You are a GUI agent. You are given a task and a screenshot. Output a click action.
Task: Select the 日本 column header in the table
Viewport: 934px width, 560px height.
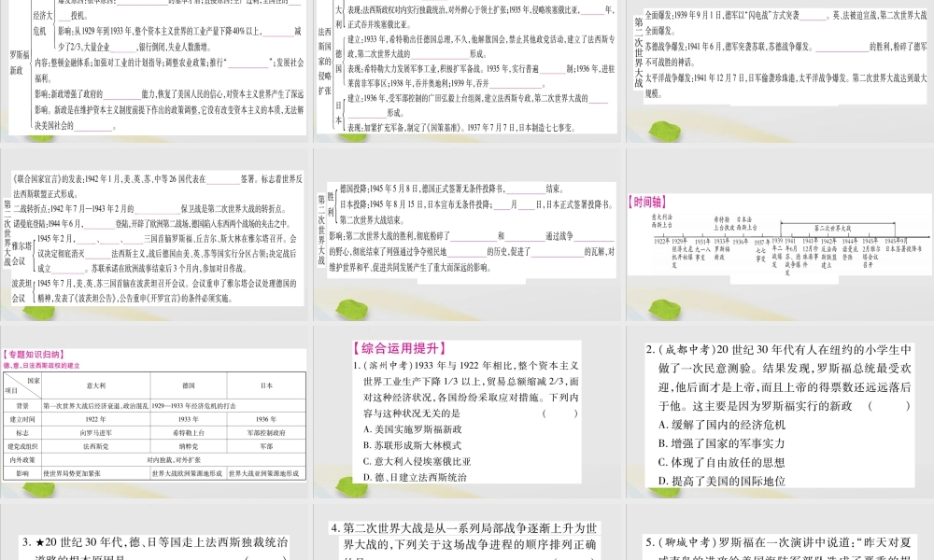(266, 385)
